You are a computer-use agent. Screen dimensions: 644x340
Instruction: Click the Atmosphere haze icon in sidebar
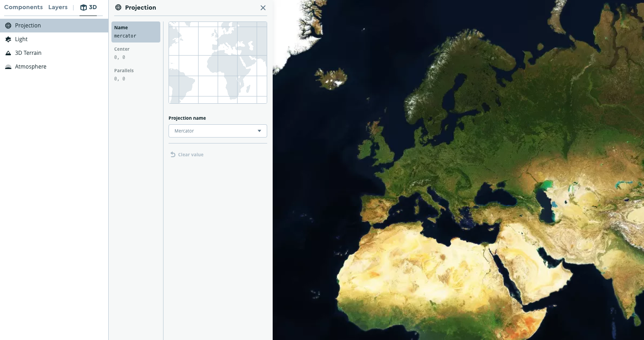click(8, 66)
